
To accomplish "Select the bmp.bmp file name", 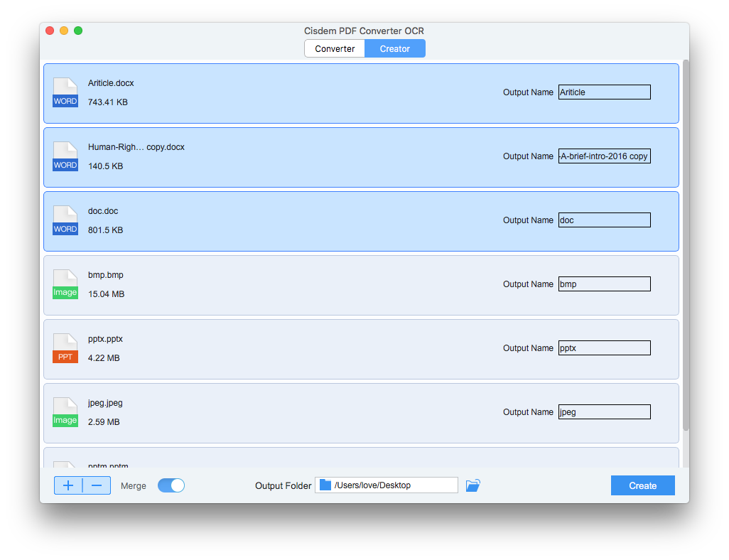I will (106, 275).
